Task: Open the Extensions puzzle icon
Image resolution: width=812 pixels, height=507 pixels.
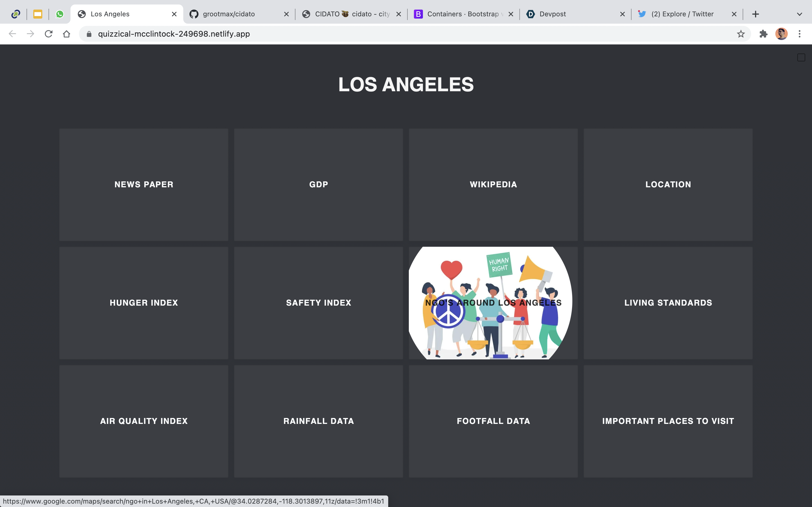Action: pos(763,34)
